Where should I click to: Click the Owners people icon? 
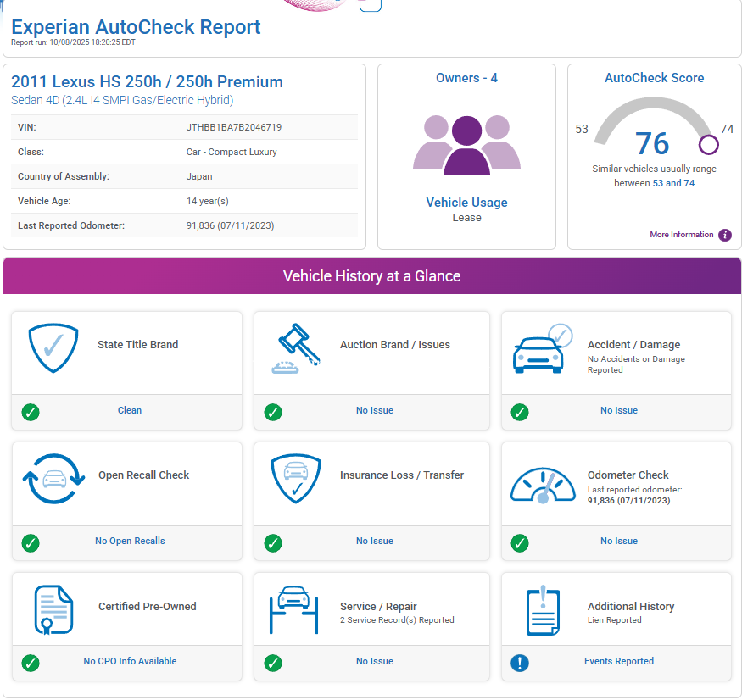(466, 145)
